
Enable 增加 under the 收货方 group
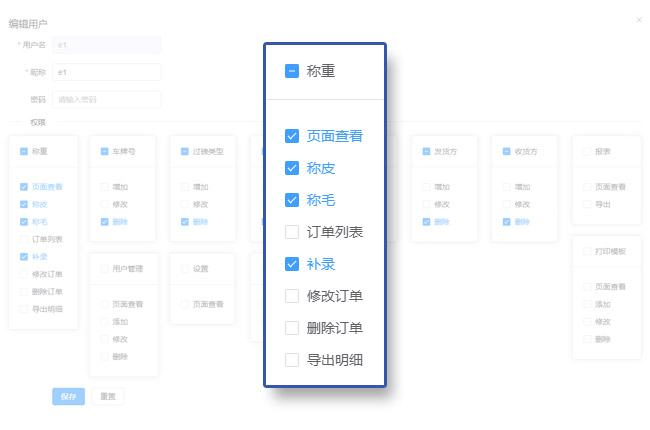507,187
